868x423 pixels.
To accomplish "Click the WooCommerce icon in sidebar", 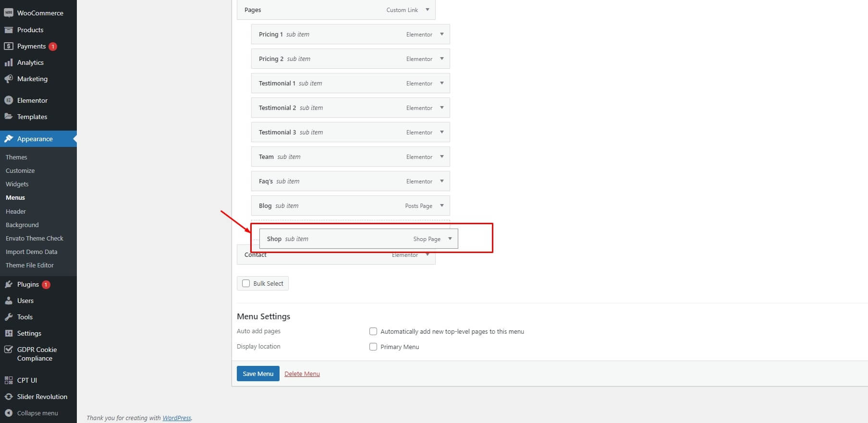I will [9, 13].
